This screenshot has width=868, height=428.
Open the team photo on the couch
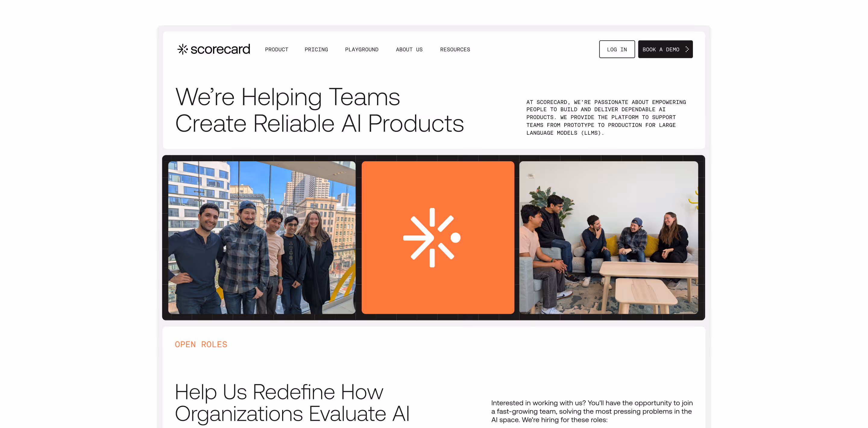coord(608,237)
